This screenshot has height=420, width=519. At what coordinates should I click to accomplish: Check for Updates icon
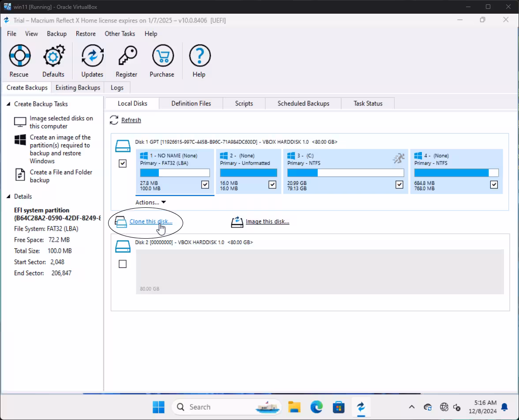[x=92, y=56]
